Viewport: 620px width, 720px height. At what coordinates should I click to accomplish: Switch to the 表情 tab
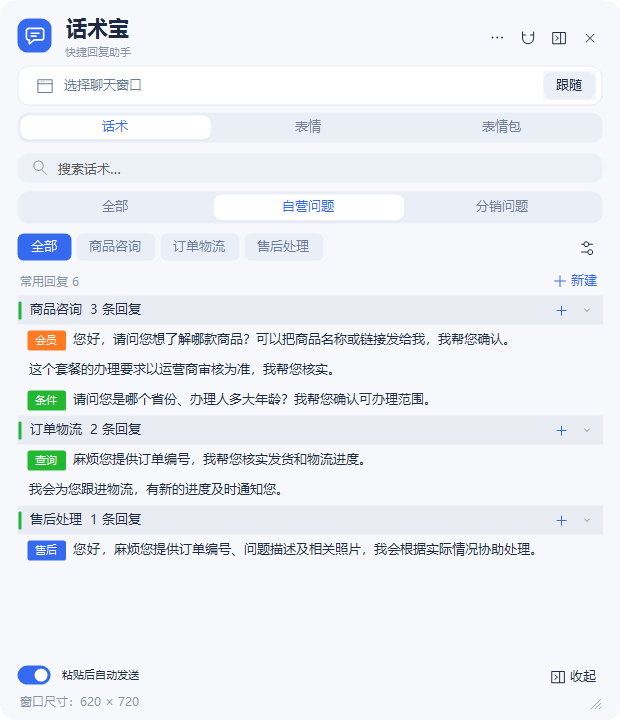click(x=308, y=127)
